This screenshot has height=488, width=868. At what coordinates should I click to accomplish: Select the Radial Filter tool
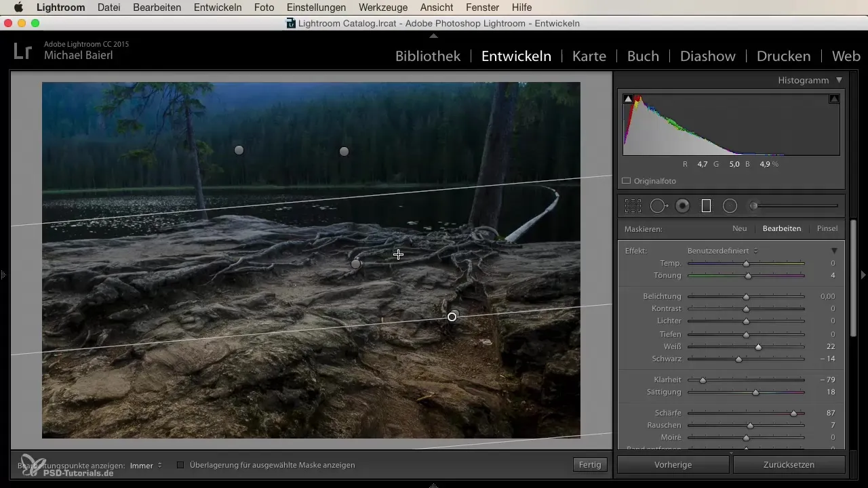click(730, 205)
